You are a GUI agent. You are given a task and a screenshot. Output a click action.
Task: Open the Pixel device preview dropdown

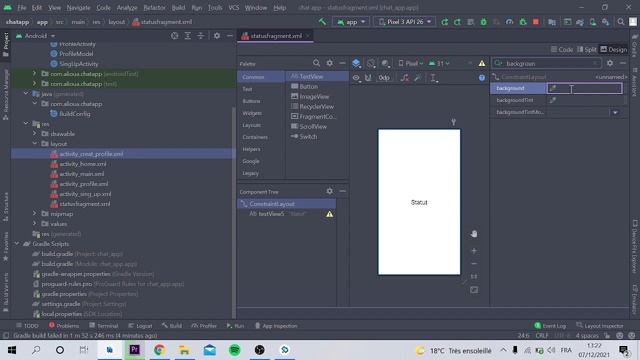tap(411, 63)
